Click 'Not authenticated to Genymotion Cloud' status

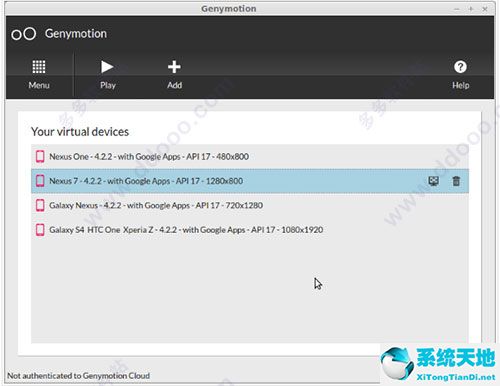[x=78, y=376]
